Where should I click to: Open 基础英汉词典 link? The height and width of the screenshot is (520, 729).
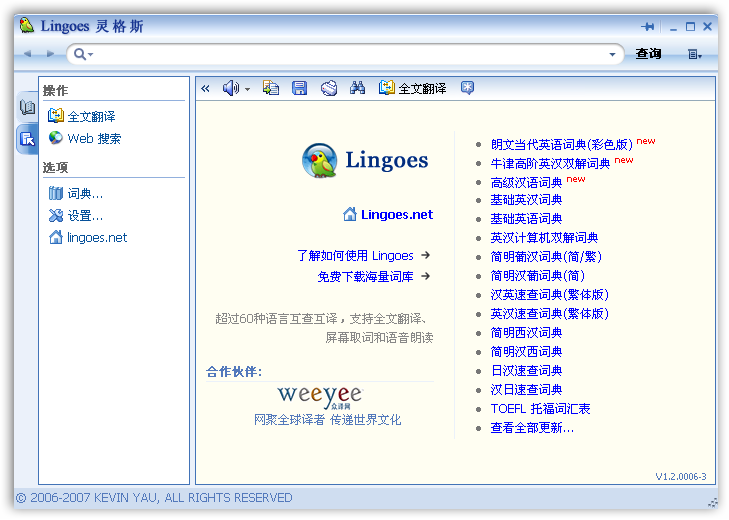(x=526, y=200)
